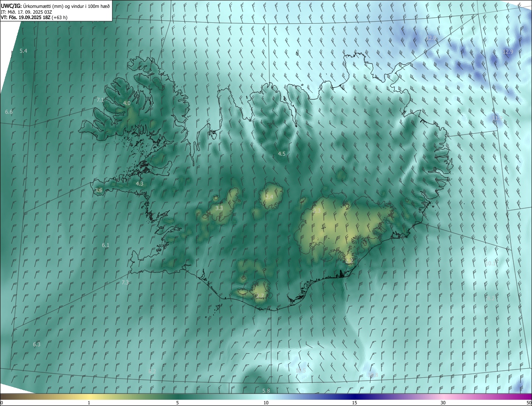Screen dimensions: 532x406
Task: Click the 12.9 value label on the map
Action: click(x=508, y=51)
